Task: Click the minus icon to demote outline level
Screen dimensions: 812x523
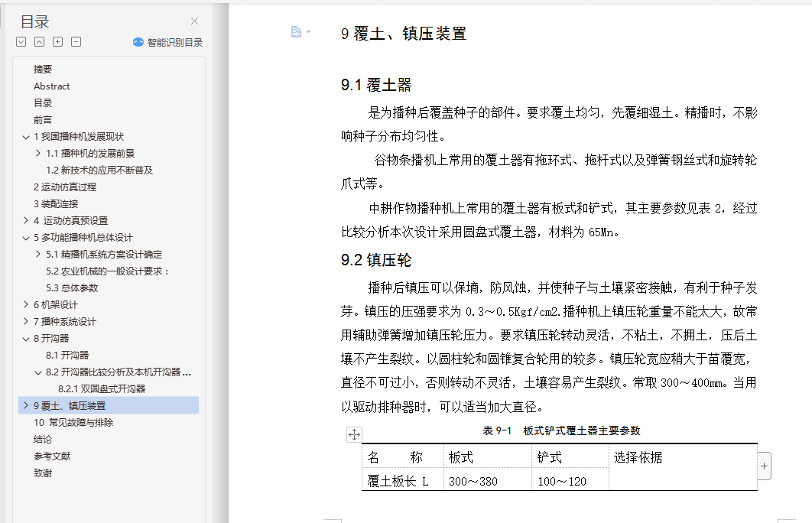Action: (x=76, y=42)
